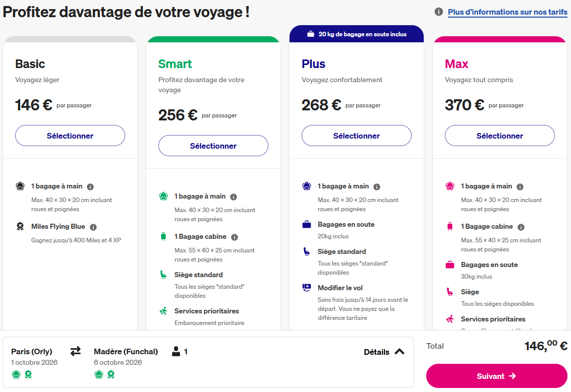Click the Miles Flying Blue badge icon
Image resolution: width=571 pixels, height=392 pixels.
coord(20,227)
